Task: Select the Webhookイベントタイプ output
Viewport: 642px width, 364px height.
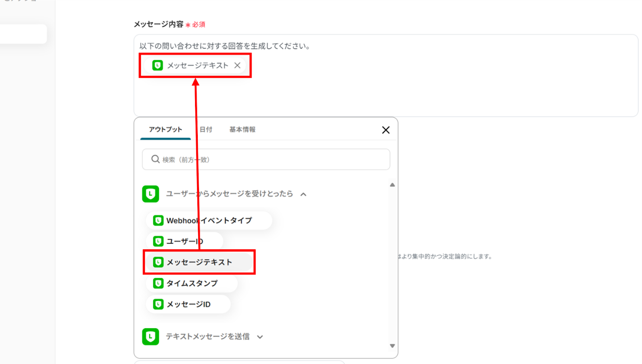Action: point(209,220)
